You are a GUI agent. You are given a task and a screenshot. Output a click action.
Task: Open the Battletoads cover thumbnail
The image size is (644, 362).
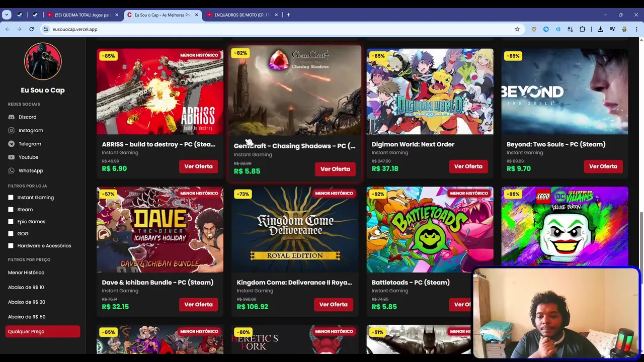[x=430, y=230]
